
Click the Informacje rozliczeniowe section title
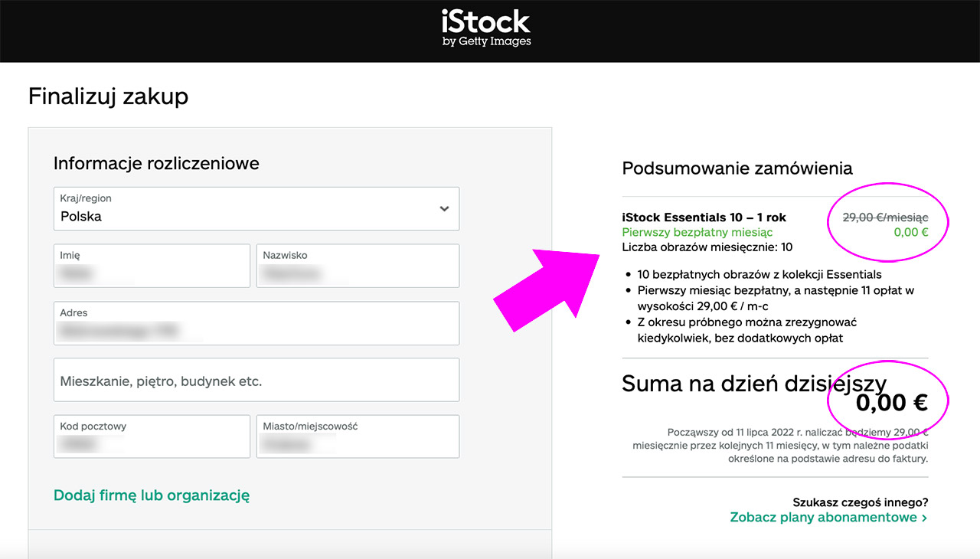tap(156, 163)
